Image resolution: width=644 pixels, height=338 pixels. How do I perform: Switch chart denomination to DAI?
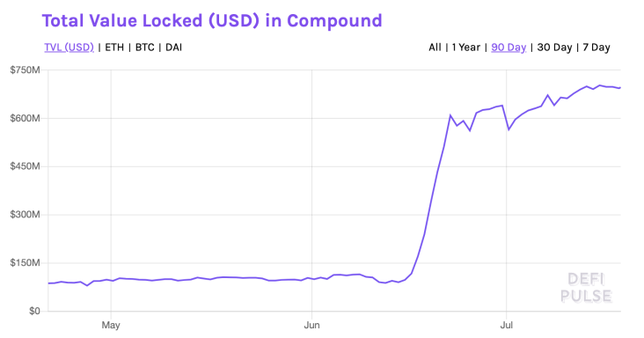173,48
